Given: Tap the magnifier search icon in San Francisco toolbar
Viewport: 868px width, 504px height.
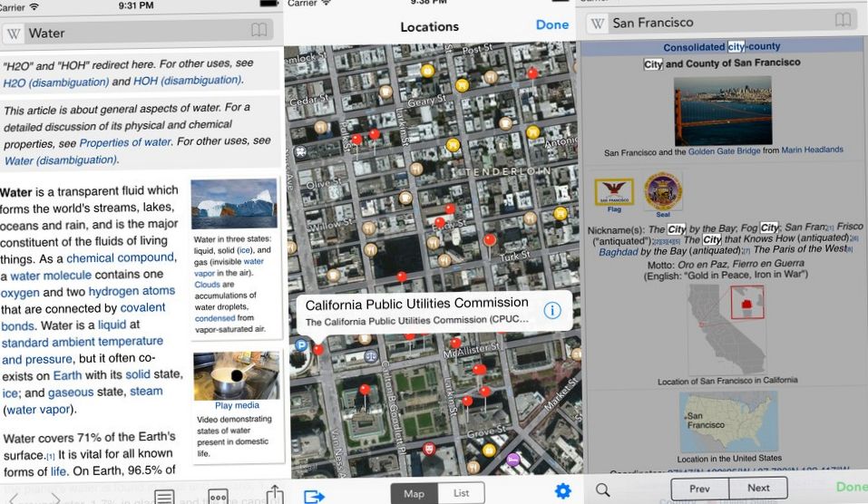Looking at the screenshot, I should [x=603, y=489].
